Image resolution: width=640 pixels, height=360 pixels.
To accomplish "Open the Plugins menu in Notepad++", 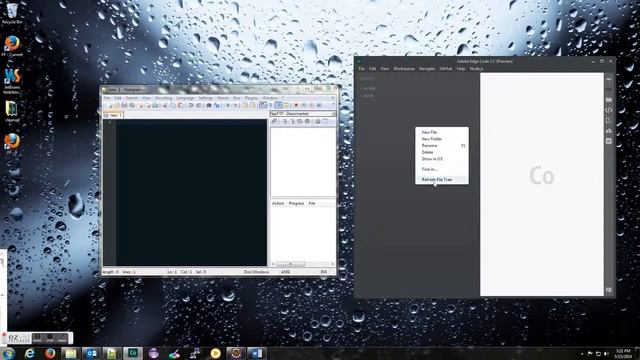I will [251, 98].
